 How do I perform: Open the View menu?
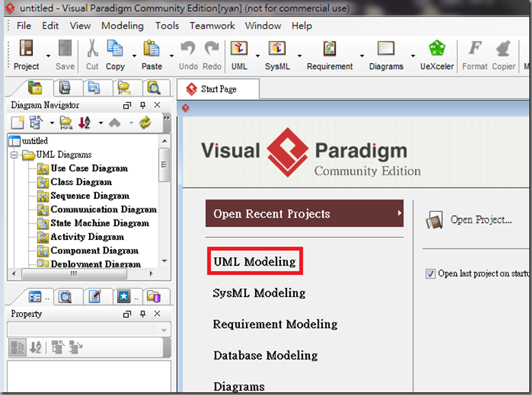pos(80,26)
